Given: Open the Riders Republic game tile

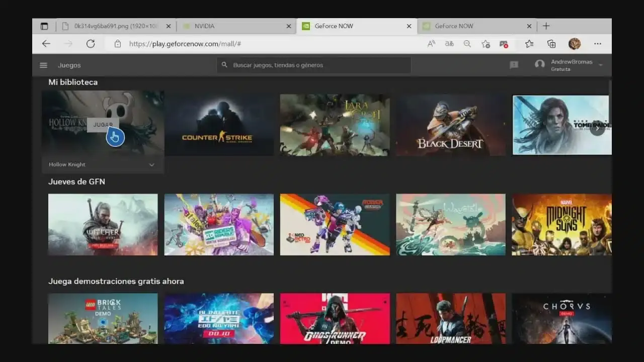Looking at the screenshot, I should pyautogui.click(x=219, y=225).
